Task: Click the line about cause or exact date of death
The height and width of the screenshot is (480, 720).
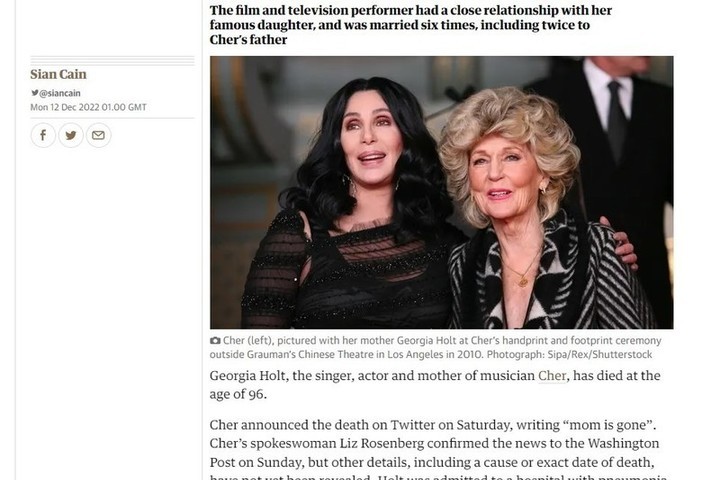Action: click(x=432, y=462)
